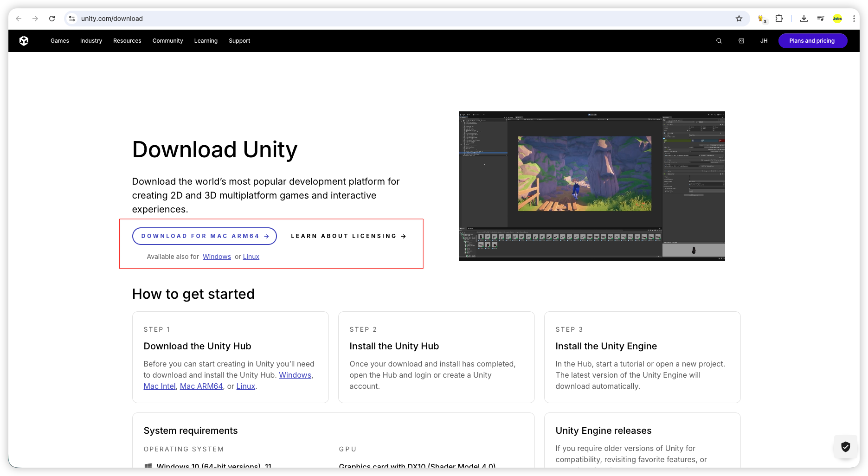Click Download for Mac ARM64 button

tap(205, 236)
